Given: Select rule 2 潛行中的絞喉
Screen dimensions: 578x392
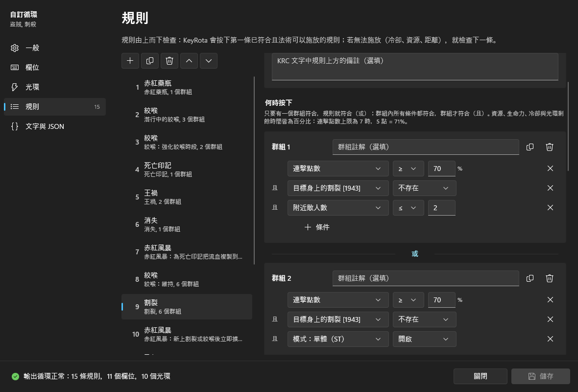Looking at the screenshot, I should click(x=187, y=115).
